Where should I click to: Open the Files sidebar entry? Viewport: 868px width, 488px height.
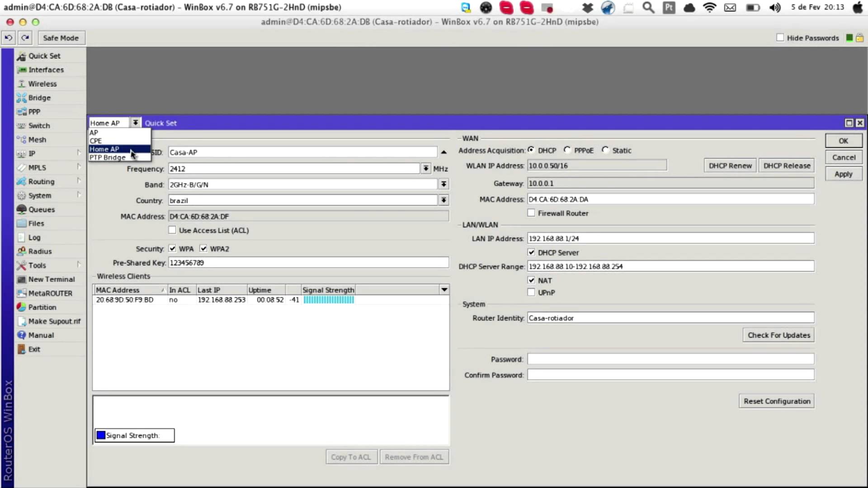36,223
